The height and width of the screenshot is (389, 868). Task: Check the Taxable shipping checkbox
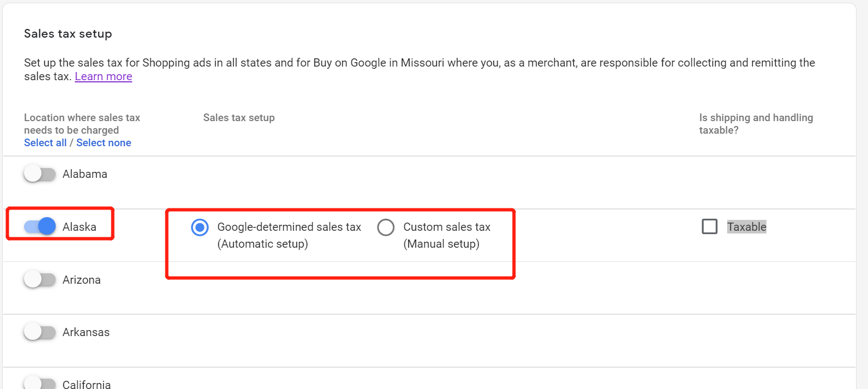710,226
